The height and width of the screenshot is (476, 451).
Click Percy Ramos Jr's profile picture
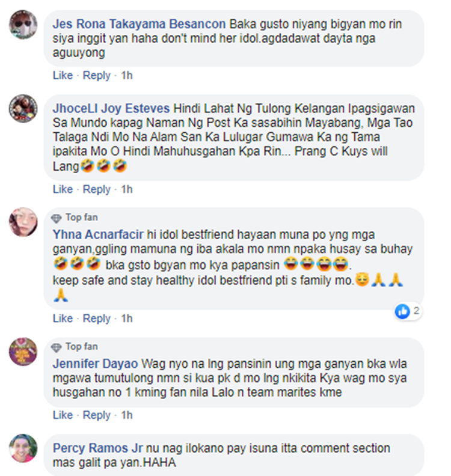pos(23,448)
